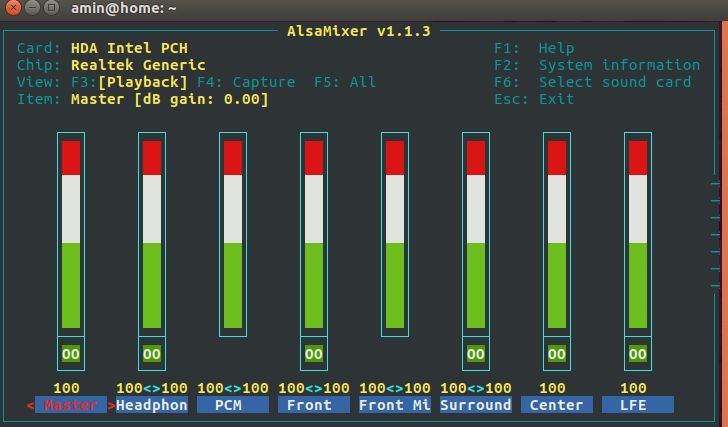Minimize the terminal window
728x427 pixels.
pos(32,8)
